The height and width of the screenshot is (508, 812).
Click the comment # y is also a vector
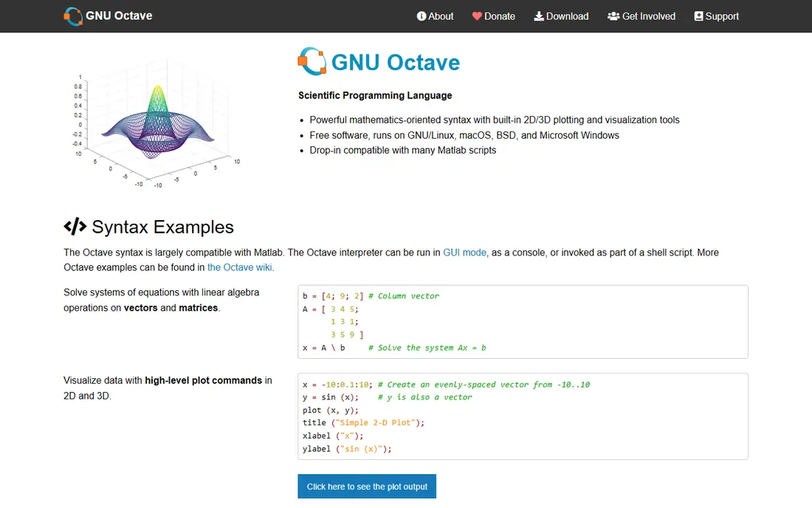pyautogui.click(x=425, y=397)
